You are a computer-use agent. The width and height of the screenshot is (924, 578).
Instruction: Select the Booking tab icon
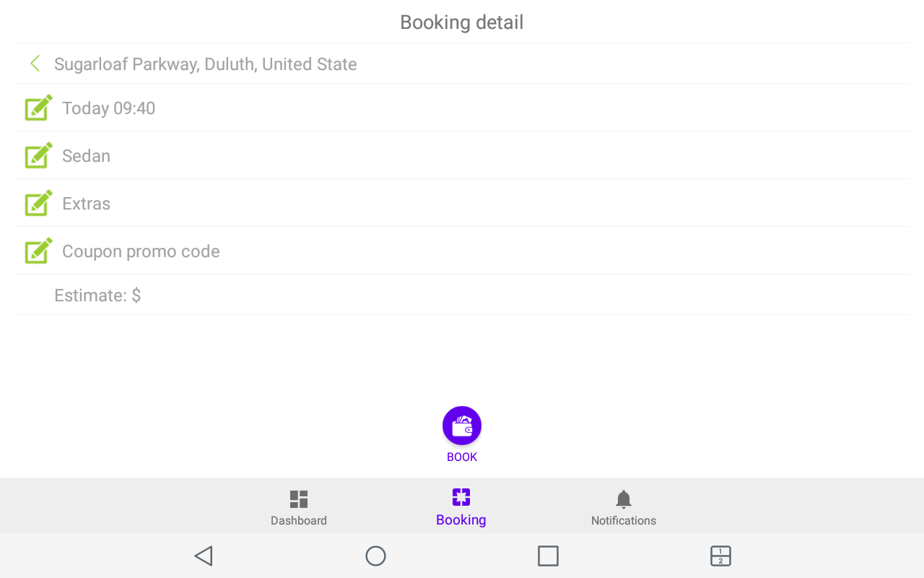461,497
